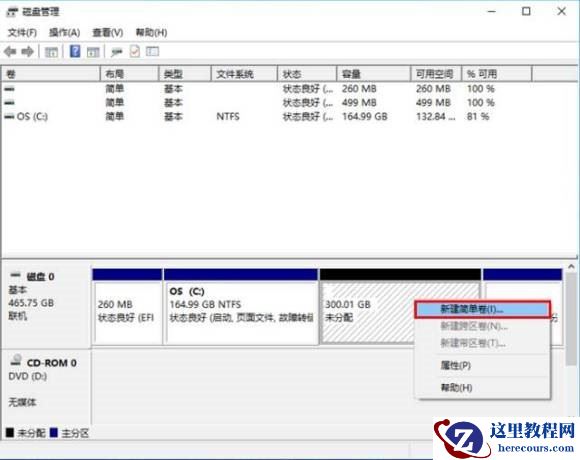Minimize the Disk Management window

[492, 11]
